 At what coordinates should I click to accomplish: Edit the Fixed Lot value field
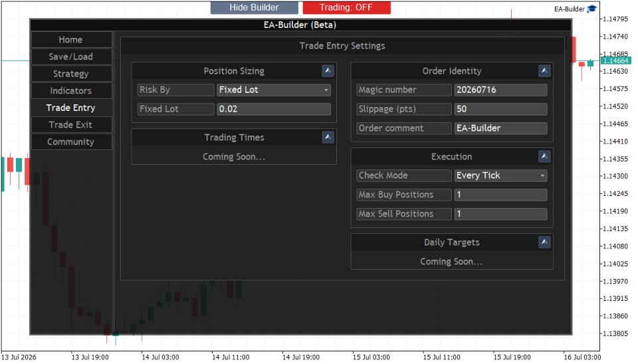[x=274, y=109]
